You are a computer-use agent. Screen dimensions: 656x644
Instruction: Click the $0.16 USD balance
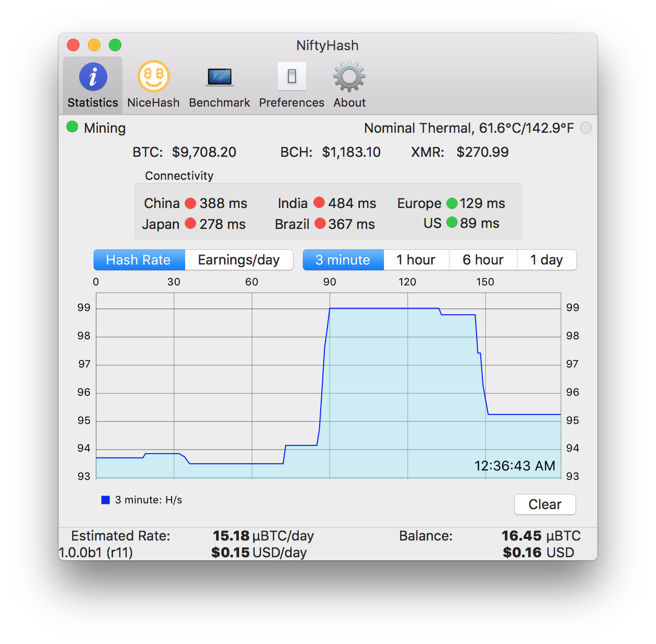(x=538, y=553)
